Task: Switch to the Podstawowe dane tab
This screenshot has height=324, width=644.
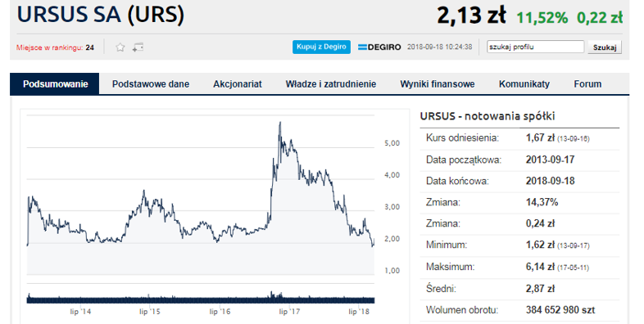Action: 151,84
